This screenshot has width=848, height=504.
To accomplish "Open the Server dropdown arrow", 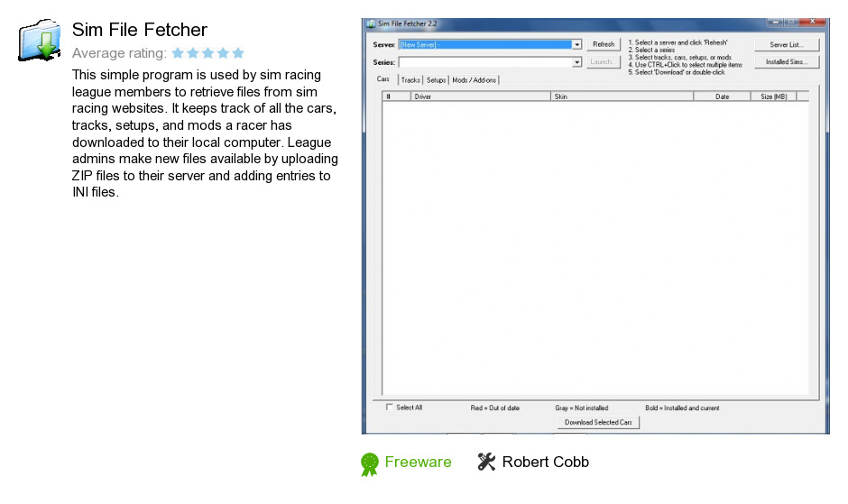I will click(x=577, y=45).
